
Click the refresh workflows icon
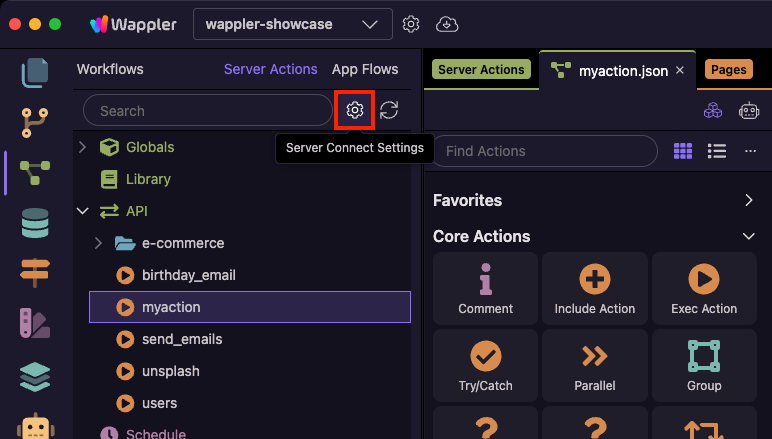click(389, 110)
